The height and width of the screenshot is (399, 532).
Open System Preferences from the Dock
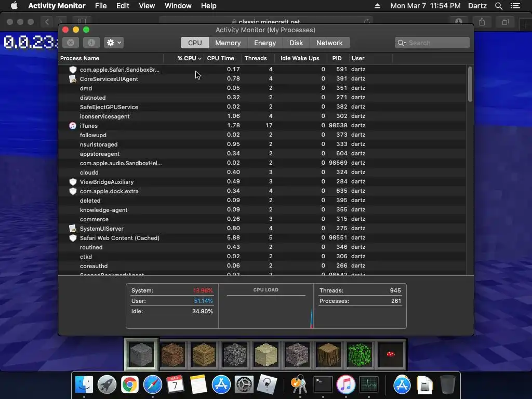[244, 385]
